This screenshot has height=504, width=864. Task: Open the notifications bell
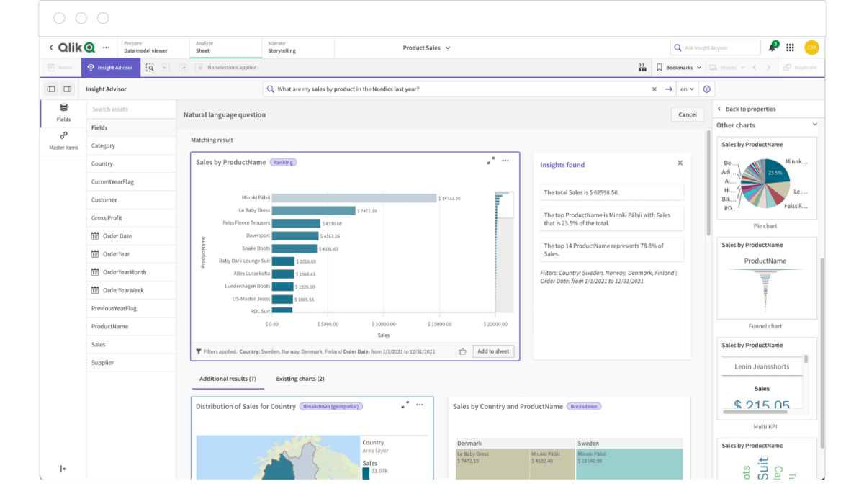tap(772, 48)
